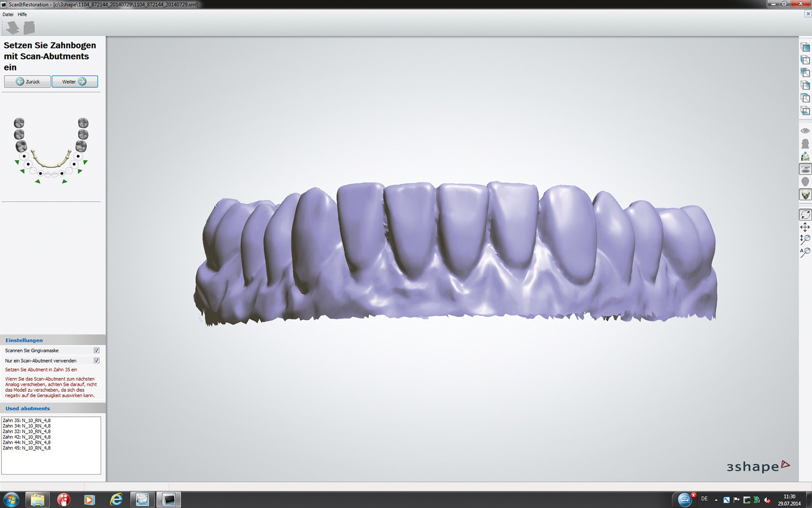812x508 pixels.
Task: Click the Weiter button
Action: pos(75,81)
